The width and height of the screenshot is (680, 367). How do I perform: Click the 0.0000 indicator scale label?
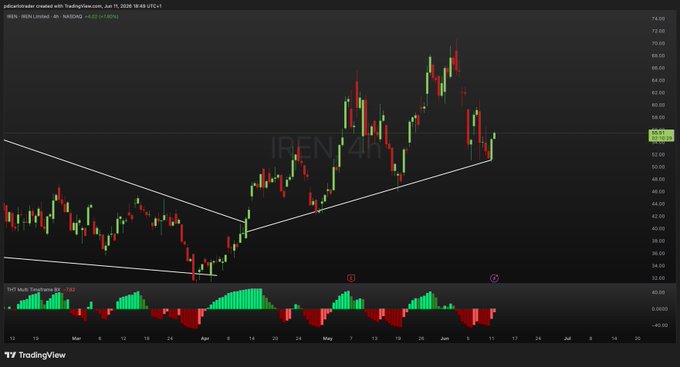tap(659, 309)
